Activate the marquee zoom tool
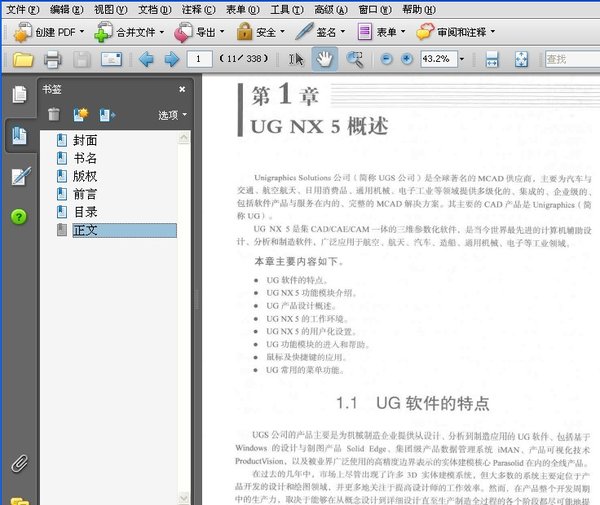Viewport: 600px width, 505px height. 353,59
